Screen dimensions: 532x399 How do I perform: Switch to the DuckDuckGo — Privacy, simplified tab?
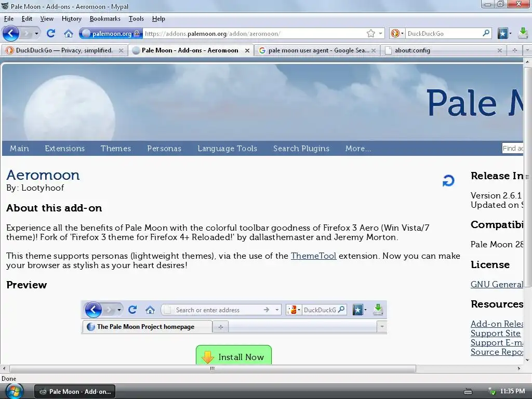click(x=64, y=50)
